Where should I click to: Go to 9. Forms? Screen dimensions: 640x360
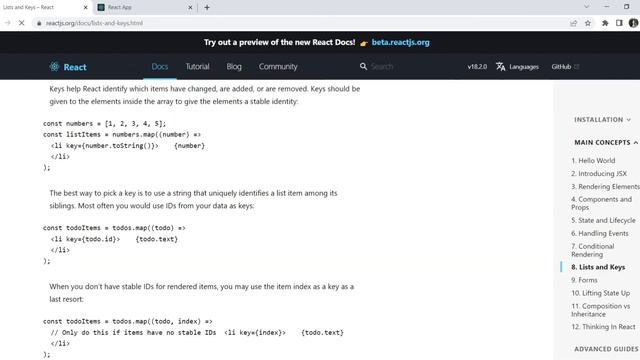click(584, 280)
